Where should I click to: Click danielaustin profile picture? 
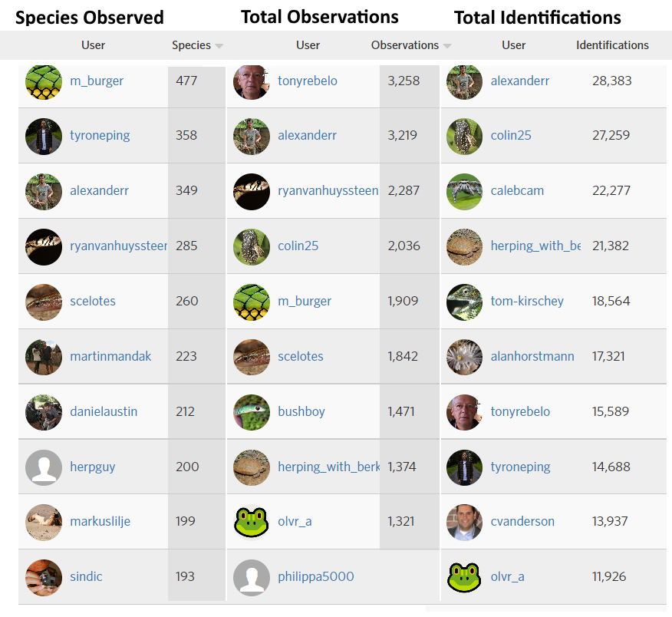pos(44,412)
